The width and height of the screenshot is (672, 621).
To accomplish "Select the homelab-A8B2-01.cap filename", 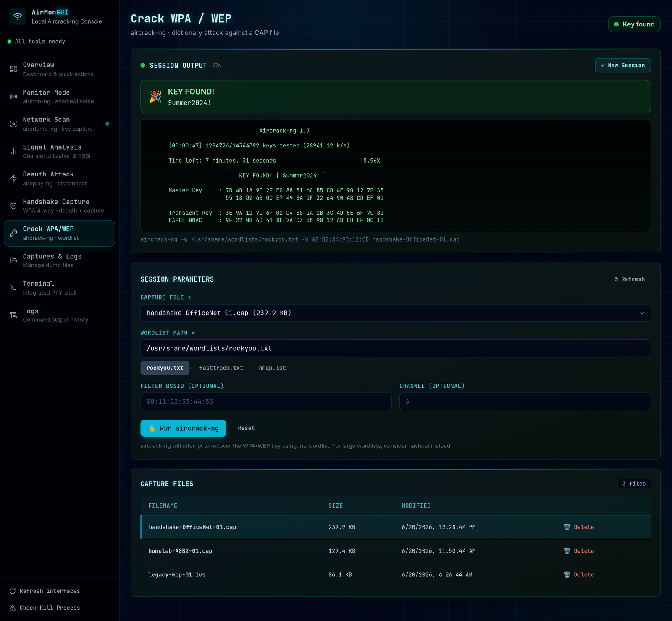I will (x=180, y=551).
